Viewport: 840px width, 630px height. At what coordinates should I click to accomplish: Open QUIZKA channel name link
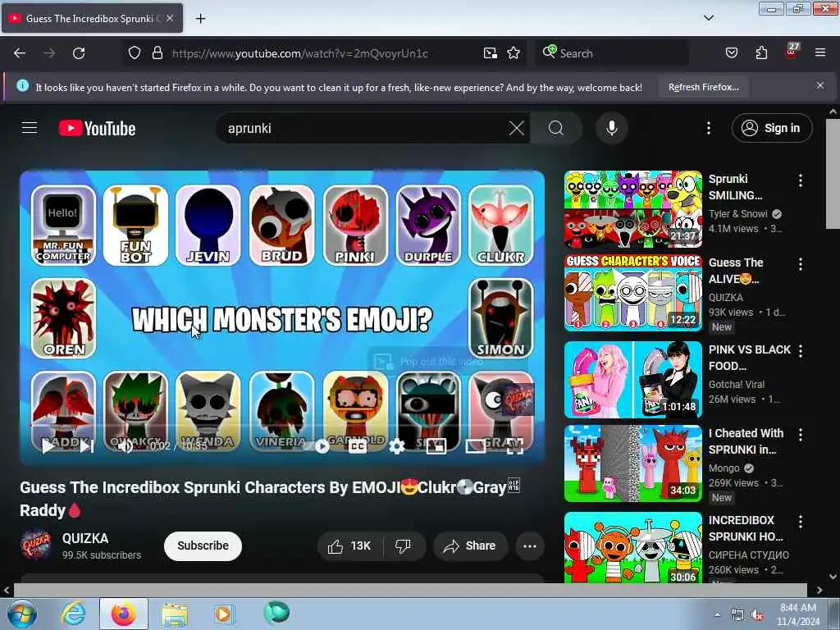coord(85,538)
